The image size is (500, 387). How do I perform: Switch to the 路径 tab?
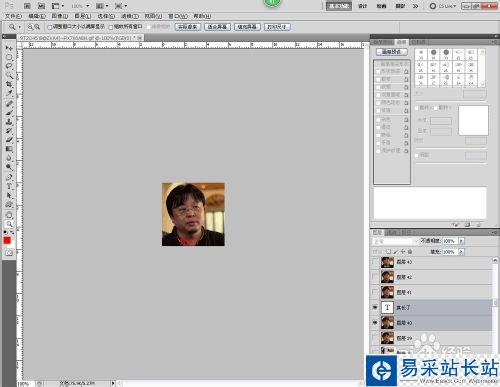pyautogui.click(x=406, y=232)
